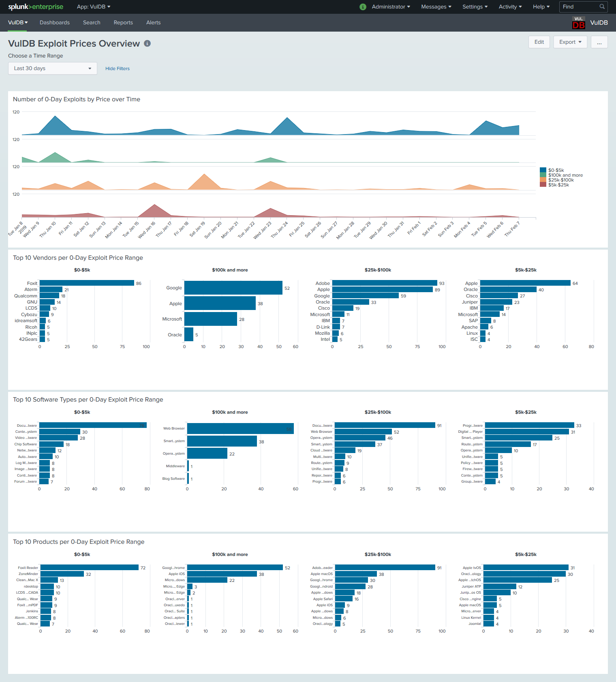Image resolution: width=616 pixels, height=682 pixels.
Task: Toggle the $0-$5k legend swatch
Action: coord(543,170)
